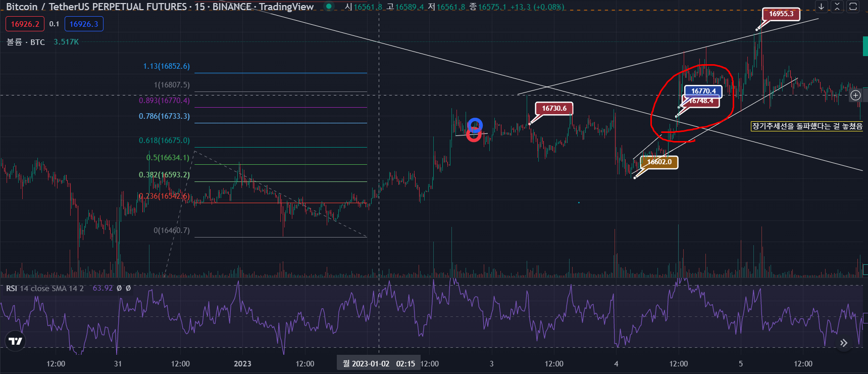Select the 16770.4 blue price note callout

pyautogui.click(x=703, y=91)
